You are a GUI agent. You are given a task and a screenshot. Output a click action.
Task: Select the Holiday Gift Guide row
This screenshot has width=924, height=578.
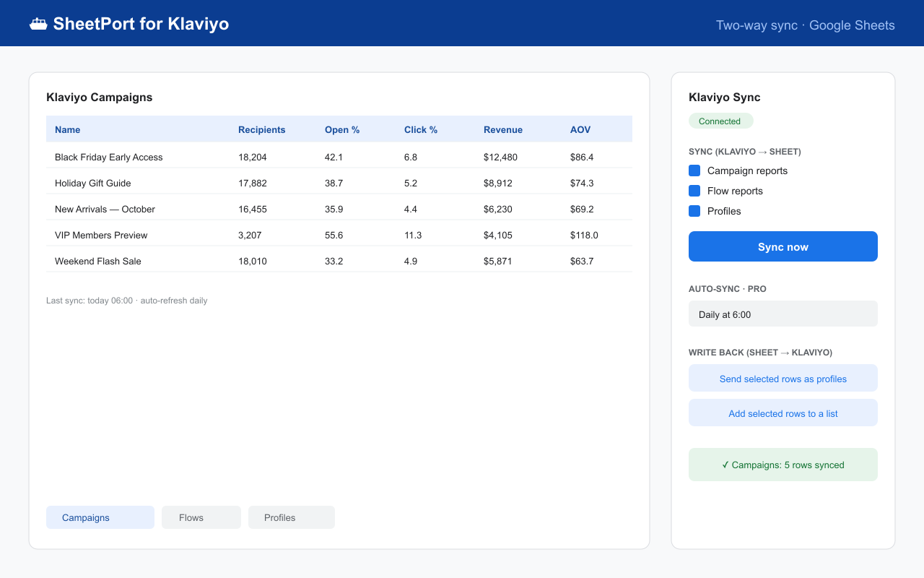point(339,183)
